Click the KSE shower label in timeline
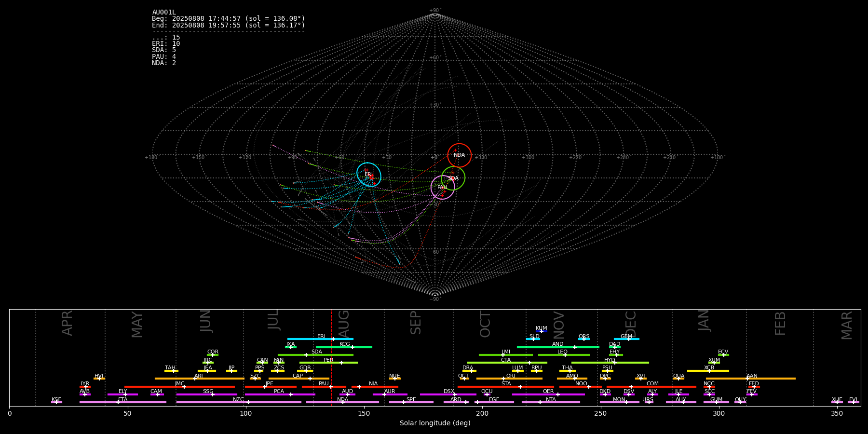Screen dimensions: 868x434 coord(56,400)
